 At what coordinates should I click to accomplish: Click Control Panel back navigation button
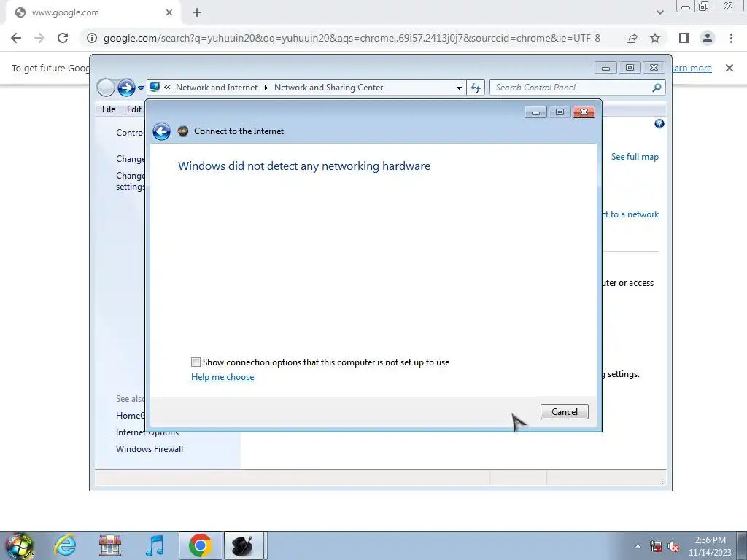(x=106, y=87)
